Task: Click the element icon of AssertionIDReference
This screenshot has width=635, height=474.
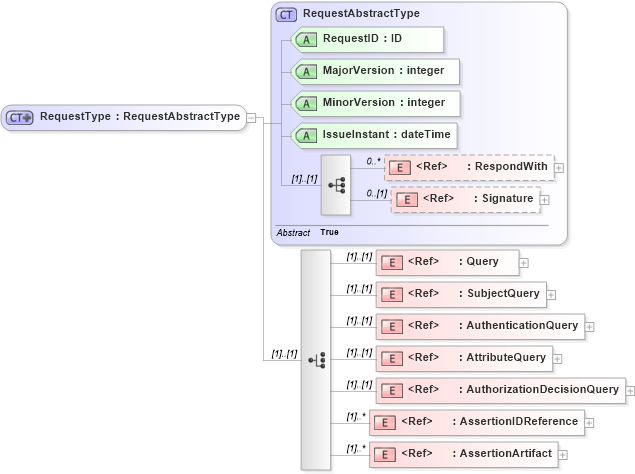Action: (385, 423)
